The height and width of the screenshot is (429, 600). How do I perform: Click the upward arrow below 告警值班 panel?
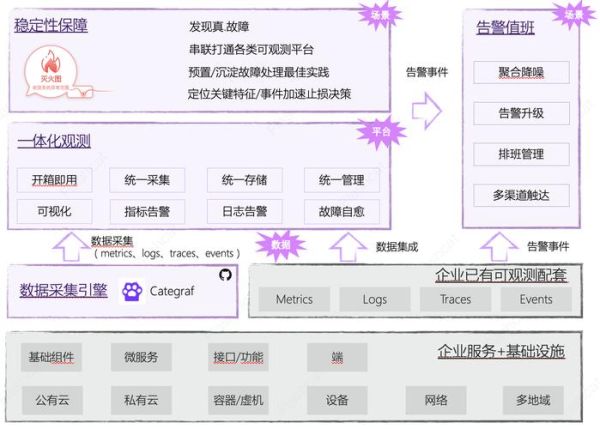(x=497, y=245)
